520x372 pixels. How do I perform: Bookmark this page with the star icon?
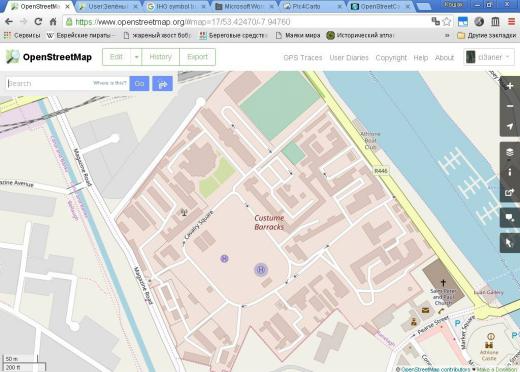pyautogui.click(x=447, y=22)
